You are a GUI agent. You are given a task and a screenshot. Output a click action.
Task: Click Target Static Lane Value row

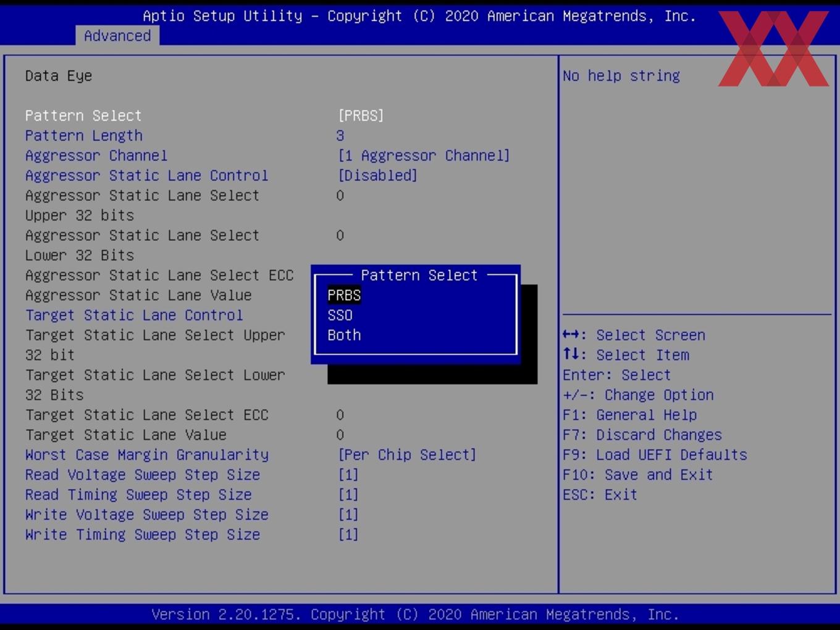pyautogui.click(x=126, y=435)
